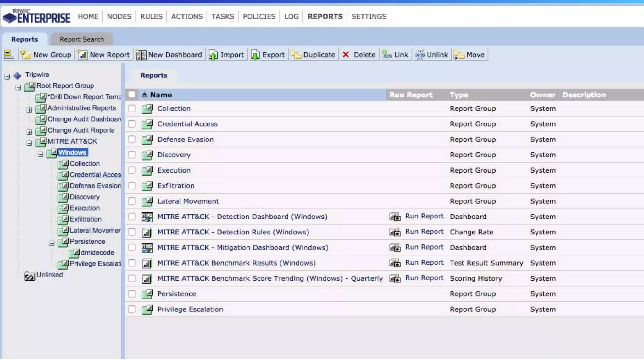Image resolution: width=644 pixels, height=362 pixels.
Task: Tick checkbox for Lateral Movement row
Action: 131,201
